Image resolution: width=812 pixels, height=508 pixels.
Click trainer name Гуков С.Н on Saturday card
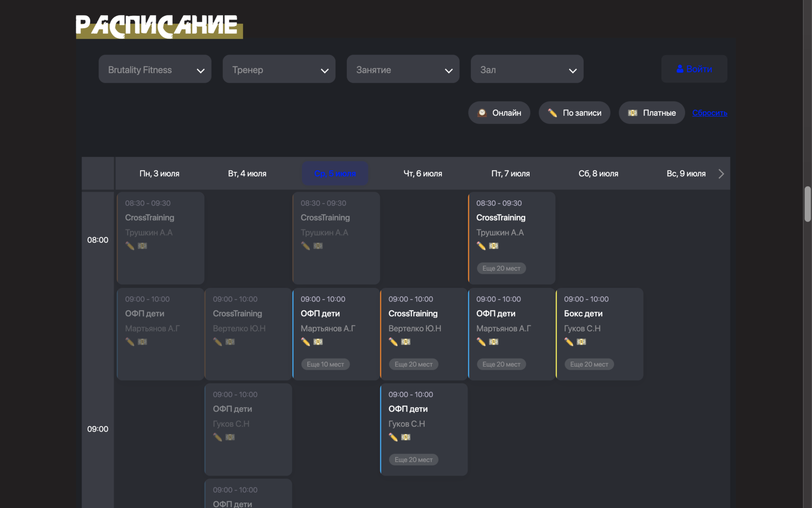pyautogui.click(x=582, y=329)
